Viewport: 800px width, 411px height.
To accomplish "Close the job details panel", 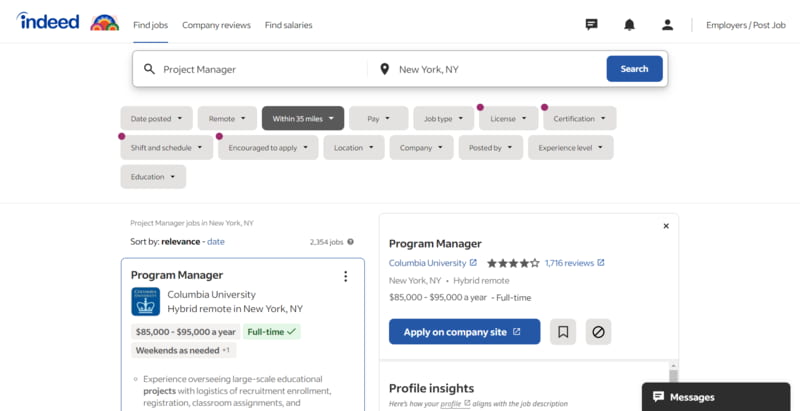I will click(666, 226).
